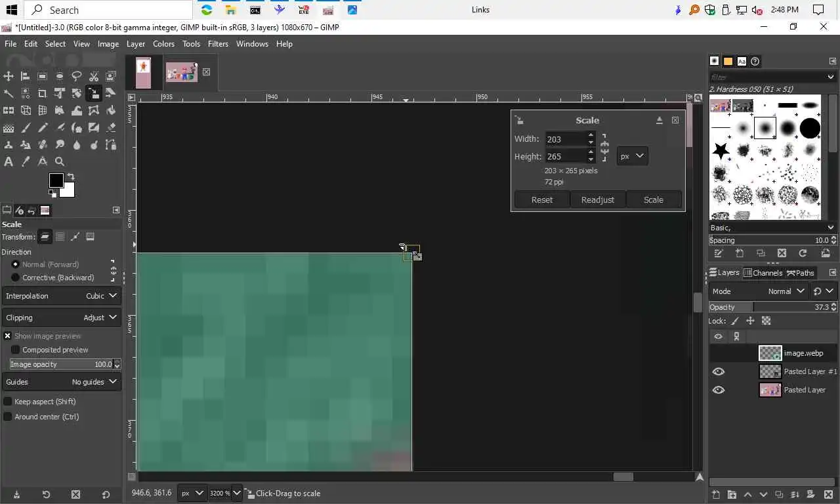Screen dimensions: 840x504
Task: Open the Edit menu
Action: (x=31, y=44)
